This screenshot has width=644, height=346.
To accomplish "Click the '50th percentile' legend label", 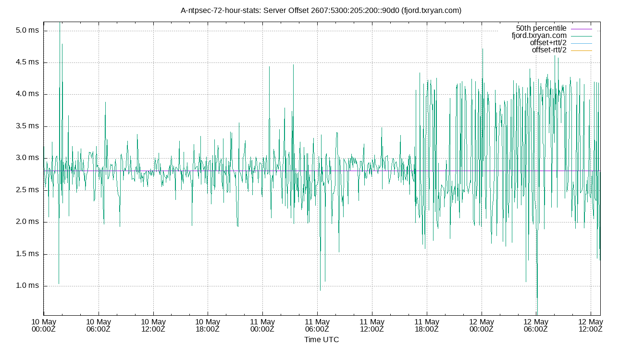I will click(x=541, y=28).
